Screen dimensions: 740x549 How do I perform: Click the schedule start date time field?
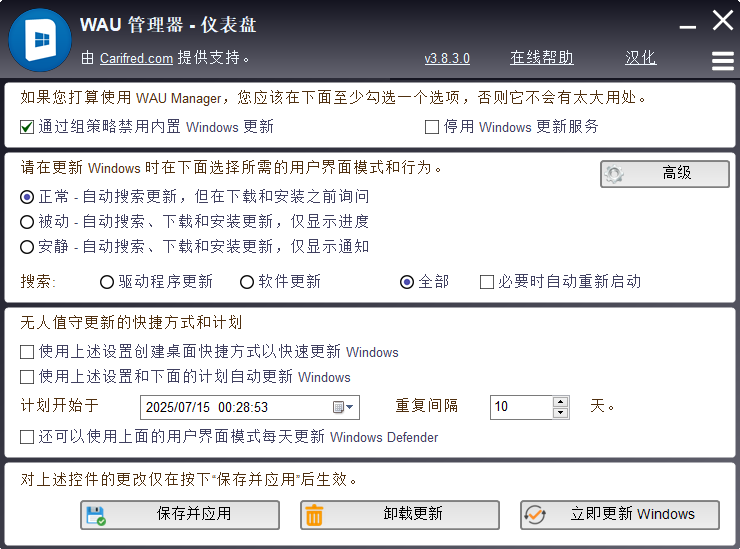click(250, 407)
